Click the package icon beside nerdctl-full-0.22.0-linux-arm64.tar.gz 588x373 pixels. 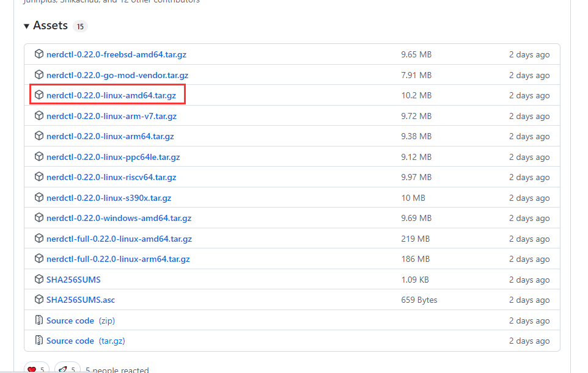click(x=39, y=258)
